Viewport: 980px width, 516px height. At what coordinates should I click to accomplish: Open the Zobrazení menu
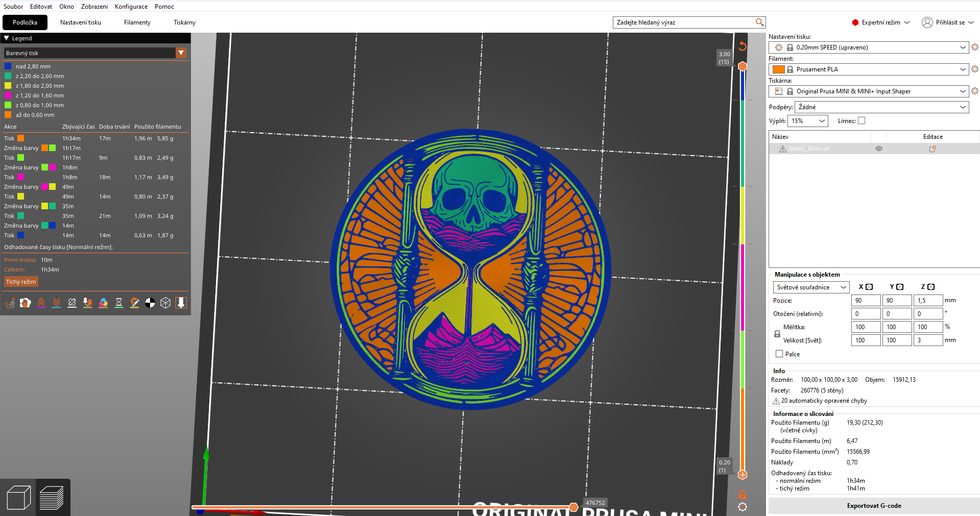pos(94,7)
